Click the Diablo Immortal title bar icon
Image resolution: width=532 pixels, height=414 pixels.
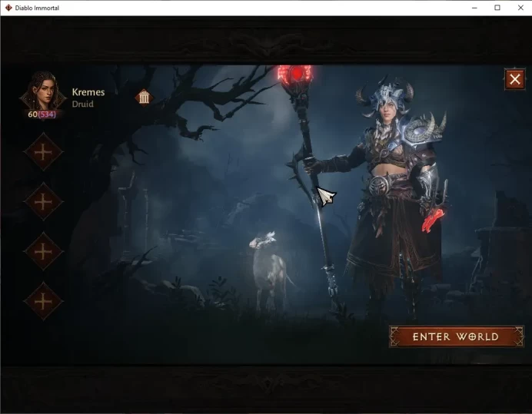click(8, 8)
